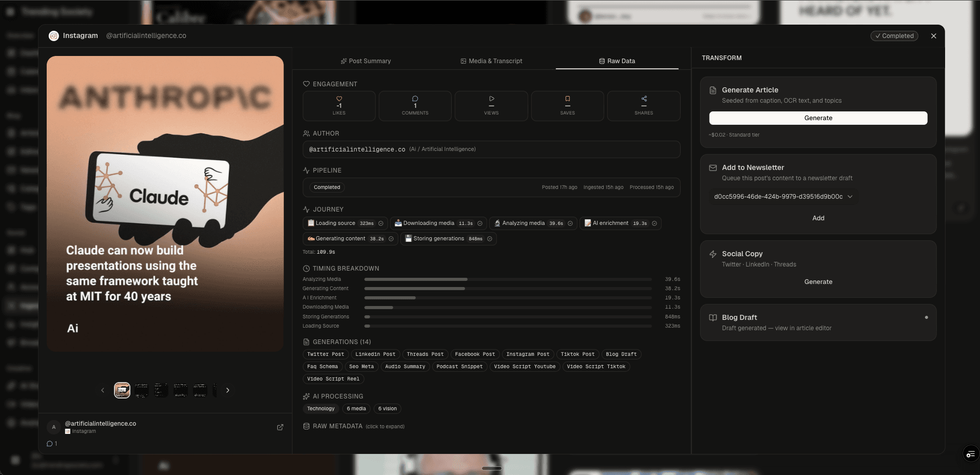Image resolution: width=980 pixels, height=475 pixels.
Task: Click the Saves bookmark engagement tile
Action: [x=567, y=106]
